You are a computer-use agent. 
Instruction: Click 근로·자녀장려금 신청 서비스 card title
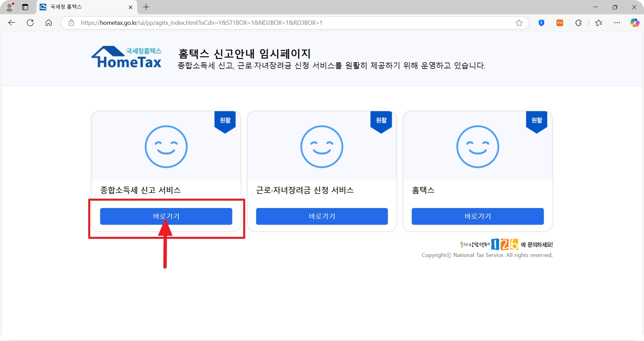click(x=305, y=190)
